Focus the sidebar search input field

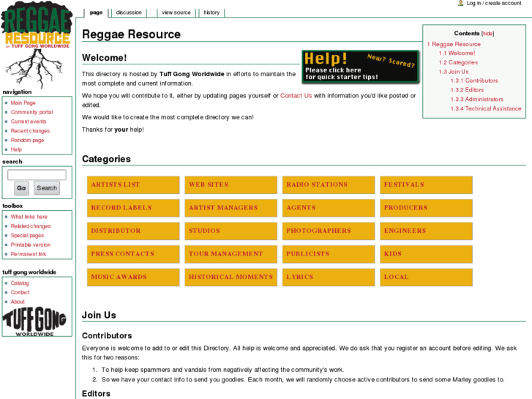[37, 175]
